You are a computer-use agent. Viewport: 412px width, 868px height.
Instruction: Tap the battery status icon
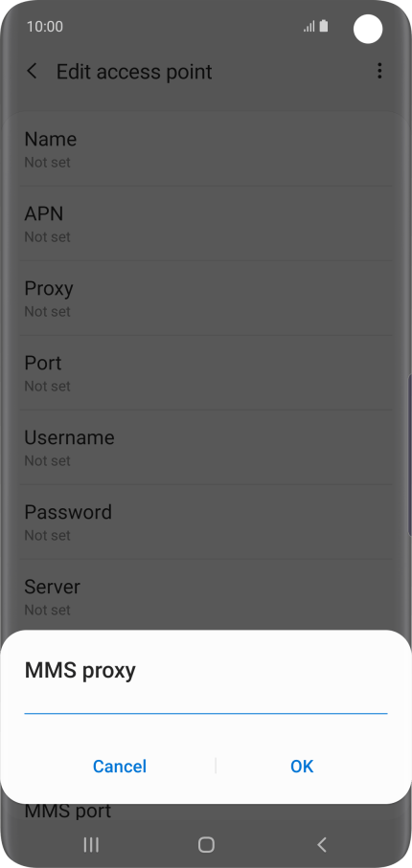point(324,26)
